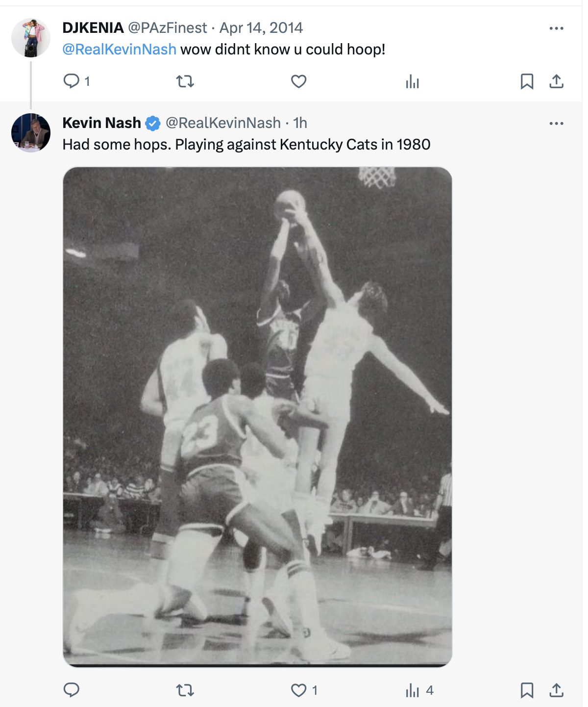
Task: Open more options for Kevin Nash's tweet
Action: [x=556, y=124]
